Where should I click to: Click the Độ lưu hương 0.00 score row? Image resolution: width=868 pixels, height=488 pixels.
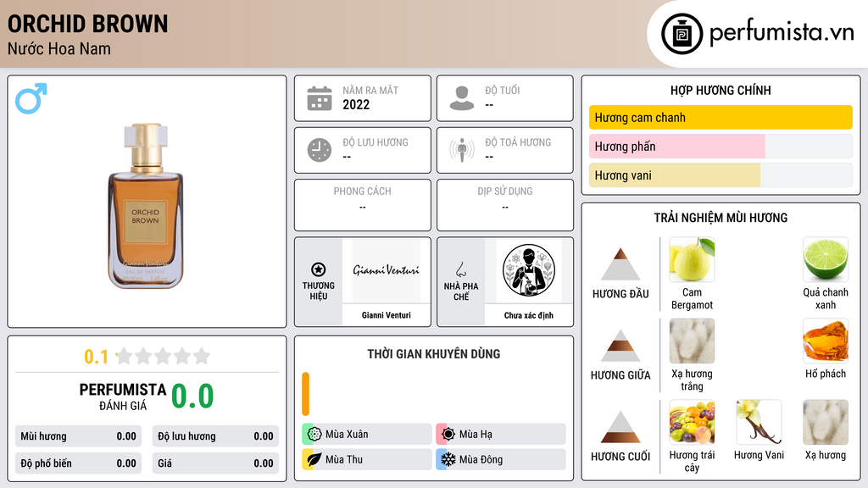[x=215, y=436]
